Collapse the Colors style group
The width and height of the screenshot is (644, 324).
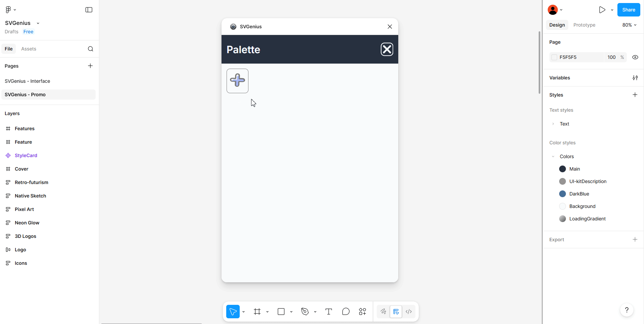pyautogui.click(x=553, y=156)
